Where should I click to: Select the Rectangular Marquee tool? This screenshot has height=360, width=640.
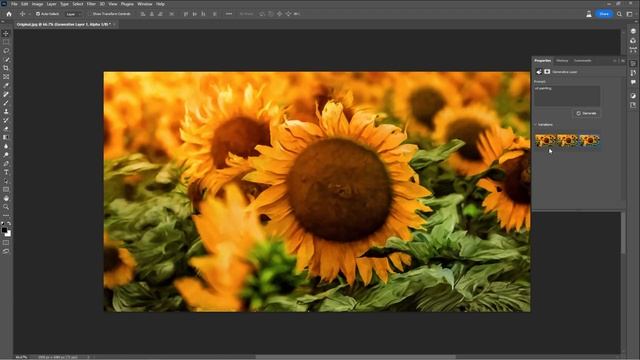(x=6, y=42)
